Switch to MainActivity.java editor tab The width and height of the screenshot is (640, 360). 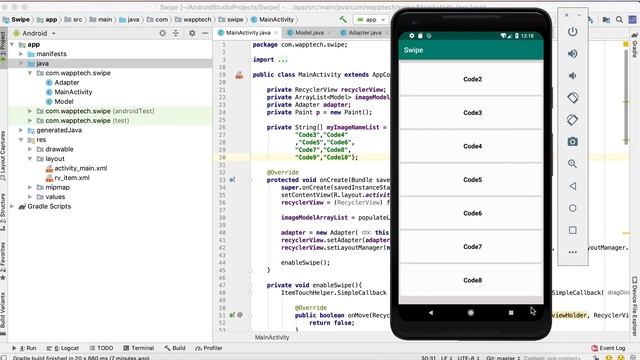pyautogui.click(x=248, y=33)
